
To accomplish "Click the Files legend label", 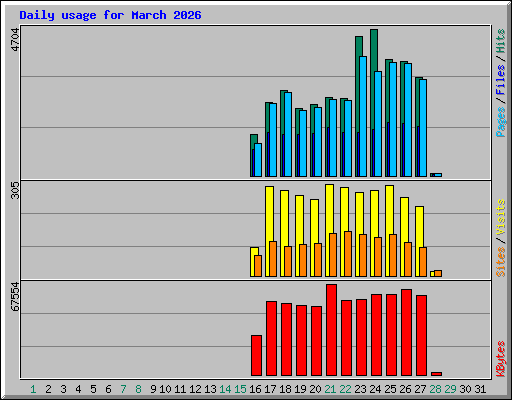I will 500,80.
